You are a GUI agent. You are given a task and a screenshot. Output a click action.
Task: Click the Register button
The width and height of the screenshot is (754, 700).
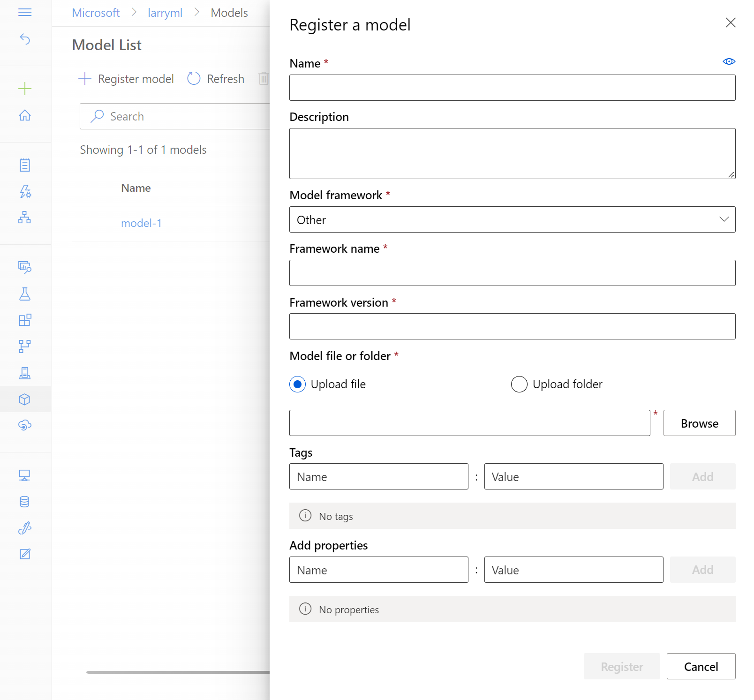click(622, 666)
